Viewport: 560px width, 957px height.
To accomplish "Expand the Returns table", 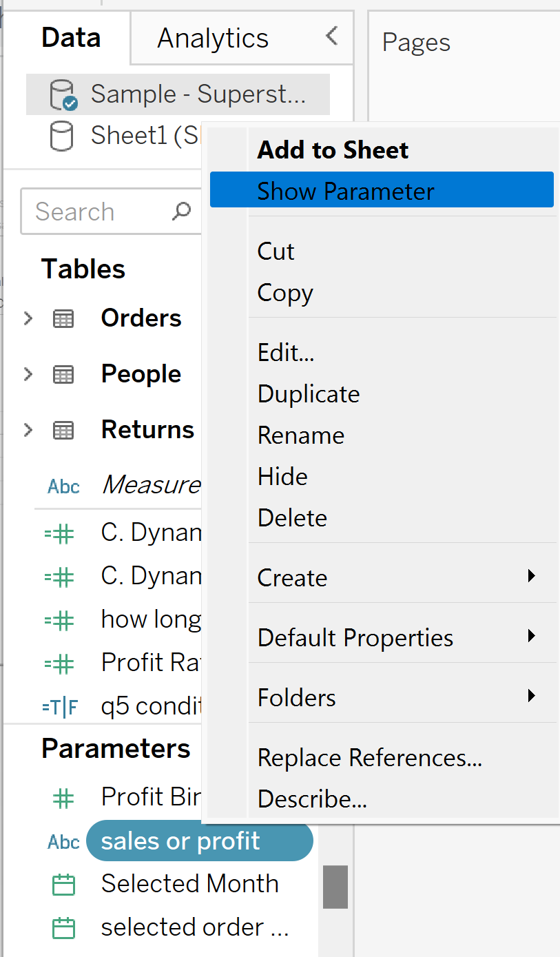I will coord(28,429).
